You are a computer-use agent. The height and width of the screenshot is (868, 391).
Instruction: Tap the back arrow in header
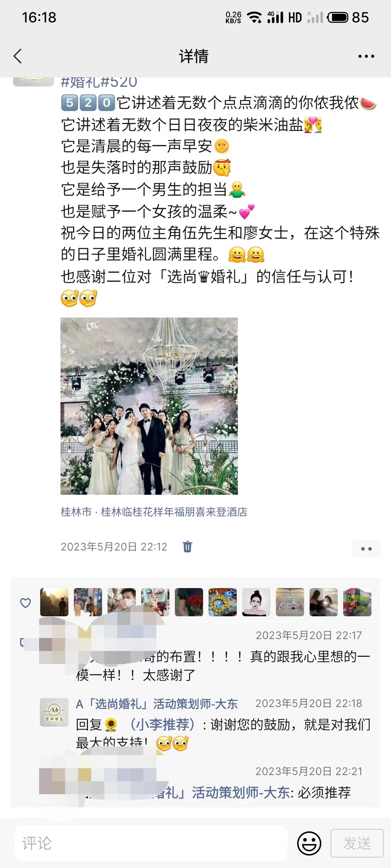tap(17, 56)
